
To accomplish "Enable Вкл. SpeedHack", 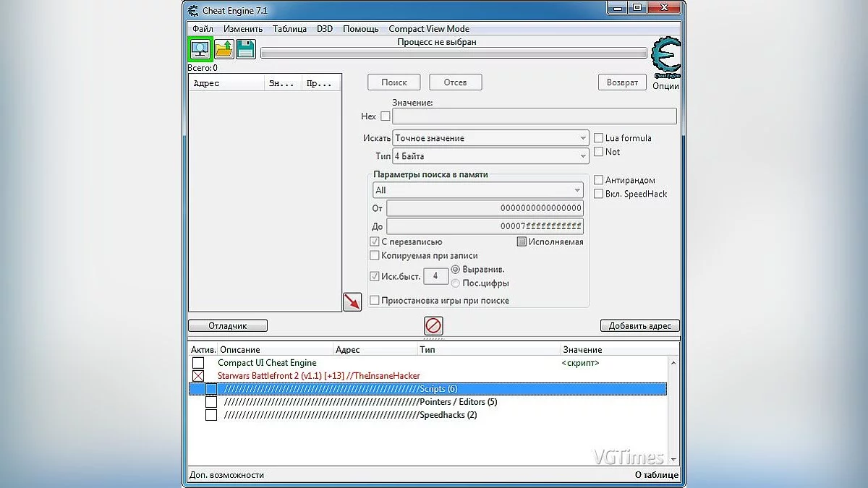I will click(598, 193).
